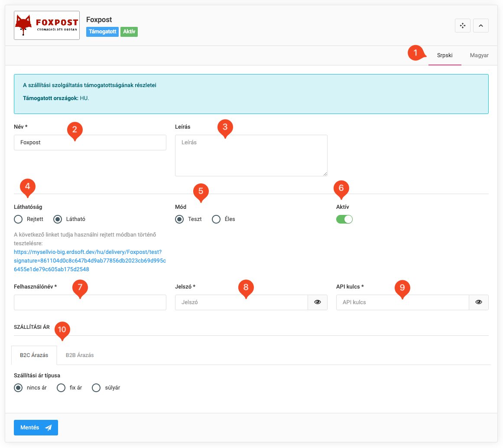
Task: Reveal API kulcs with eye icon
Action: pos(479,302)
